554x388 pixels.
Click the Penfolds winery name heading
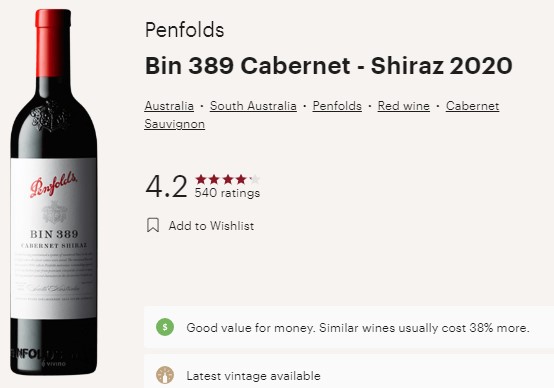pos(184,30)
